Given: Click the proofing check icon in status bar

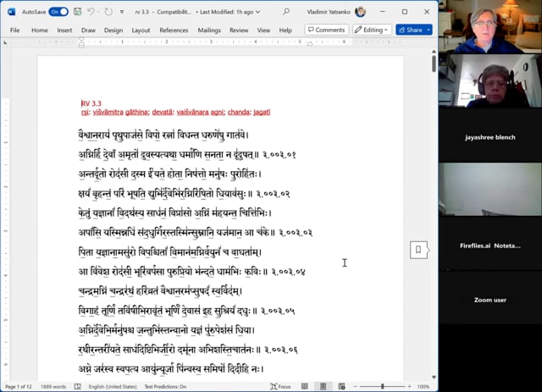Looking at the screenshot, I should [78, 386].
